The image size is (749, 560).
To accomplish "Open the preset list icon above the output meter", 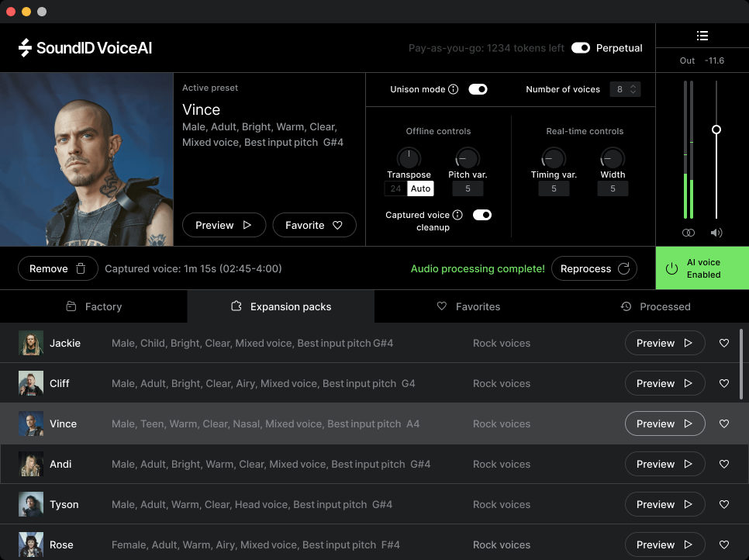I will pyautogui.click(x=702, y=35).
